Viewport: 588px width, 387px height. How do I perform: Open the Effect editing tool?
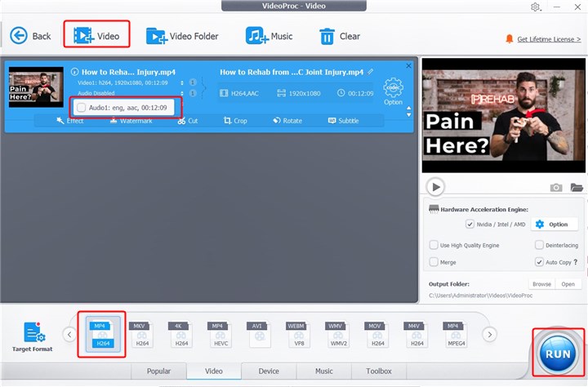click(x=69, y=120)
